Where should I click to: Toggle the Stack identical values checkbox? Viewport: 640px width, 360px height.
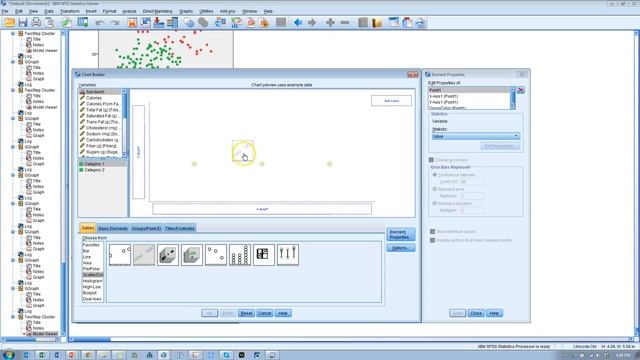click(x=432, y=231)
